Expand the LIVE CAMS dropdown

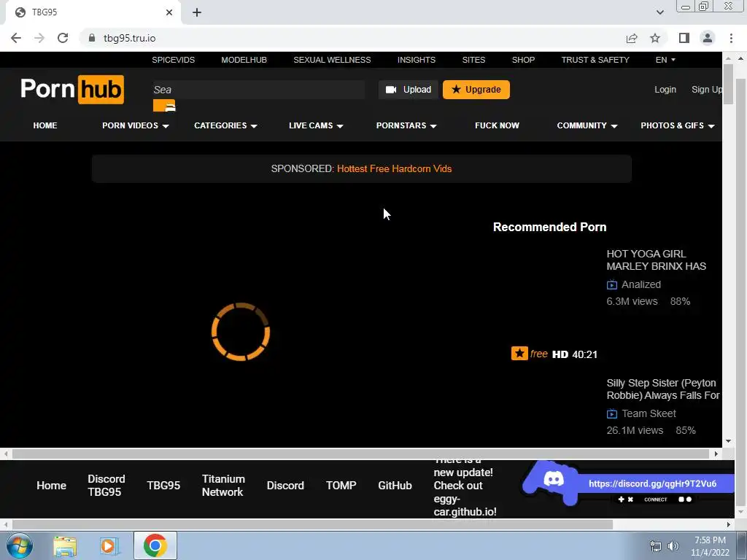click(316, 125)
